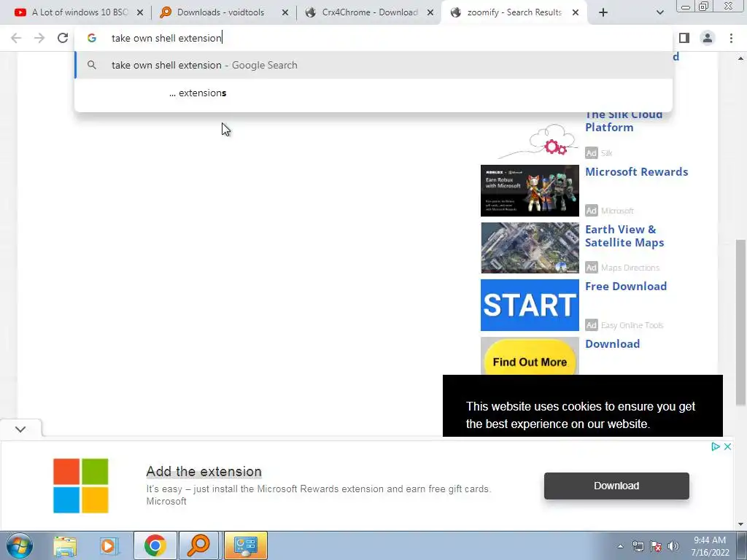747x560 pixels.
Task: Click the volume speaker tray icon
Action: pyautogui.click(x=673, y=546)
